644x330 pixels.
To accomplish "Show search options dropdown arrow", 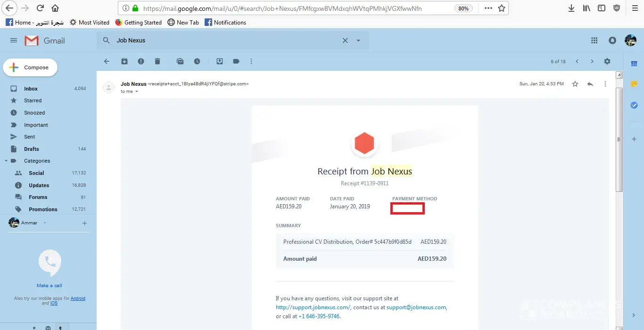I will [358, 41].
